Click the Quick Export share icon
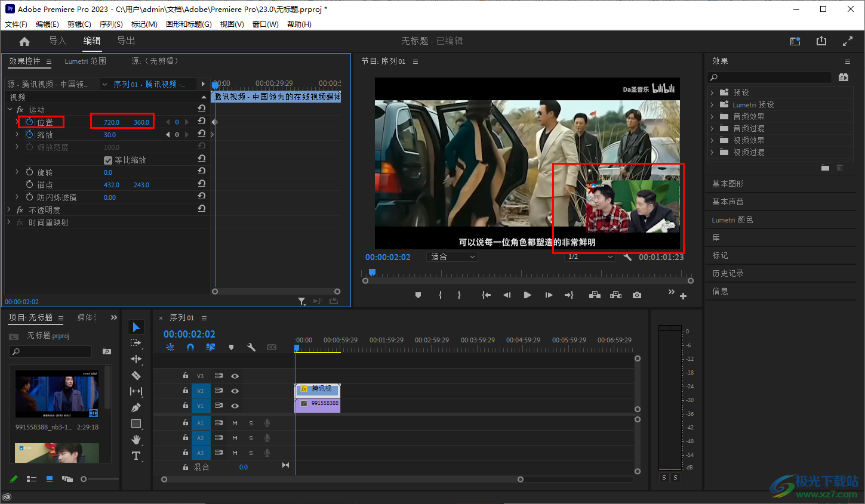The width and height of the screenshot is (865, 504). (821, 41)
